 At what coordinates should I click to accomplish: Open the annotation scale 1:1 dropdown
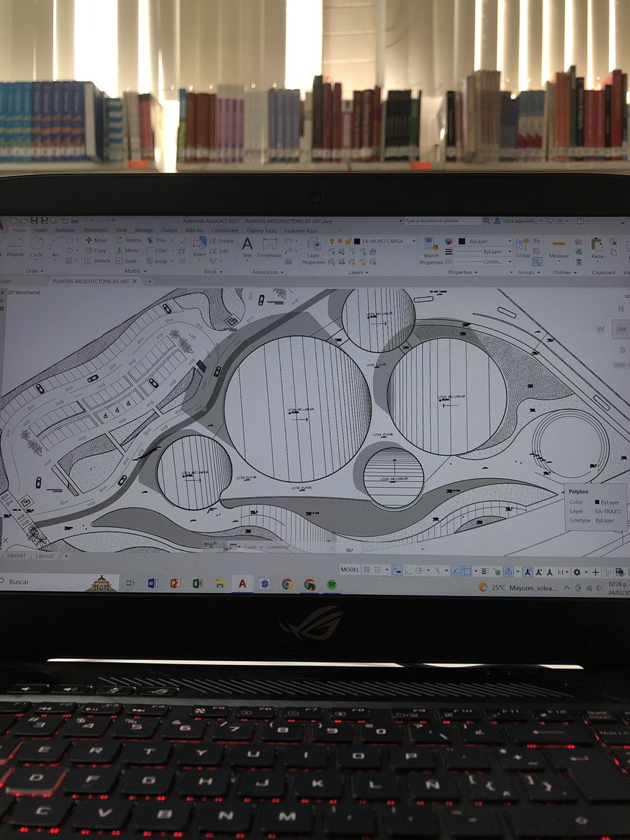[562, 572]
